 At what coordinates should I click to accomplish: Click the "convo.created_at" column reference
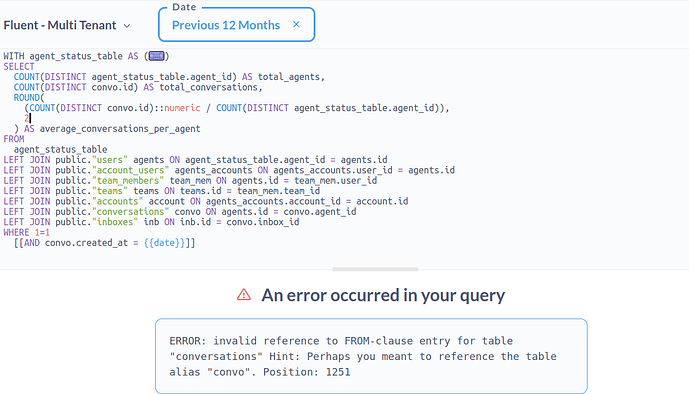(86, 243)
